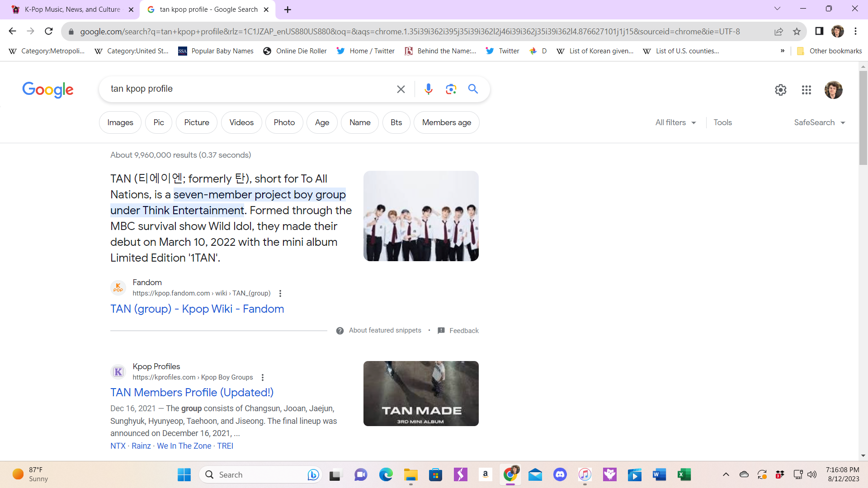Select the Picture filter chip
The height and width of the screenshot is (488, 868).
pos(197,122)
